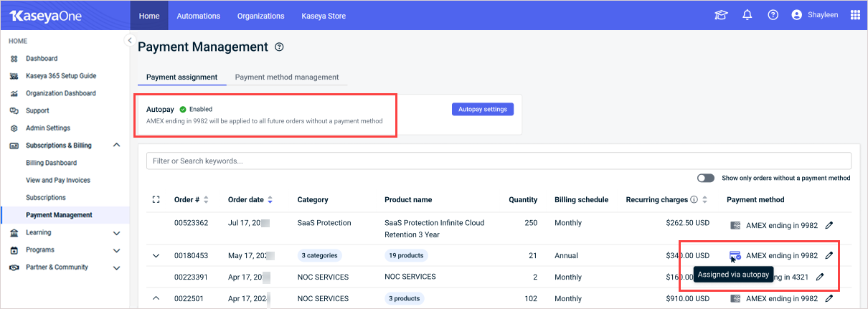This screenshot has width=868, height=309.
Task: Click the expand-all icon in table header
Action: [x=156, y=200]
